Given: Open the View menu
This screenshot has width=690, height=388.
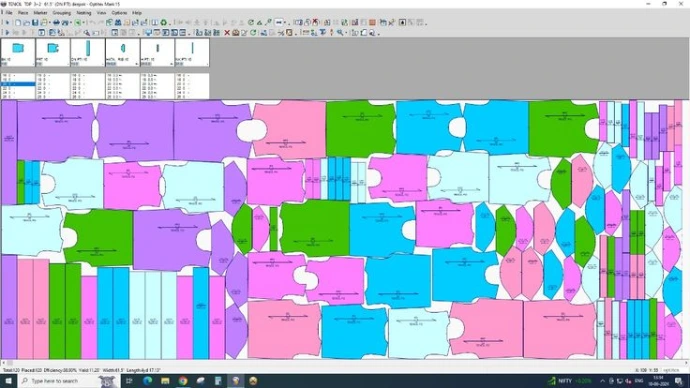Looking at the screenshot, I should tap(101, 13).
